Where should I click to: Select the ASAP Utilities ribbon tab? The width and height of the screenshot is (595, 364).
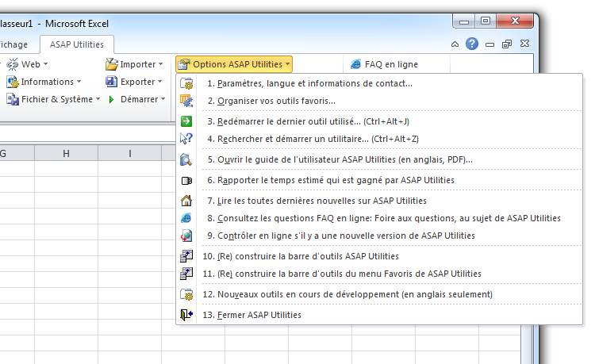[77, 44]
